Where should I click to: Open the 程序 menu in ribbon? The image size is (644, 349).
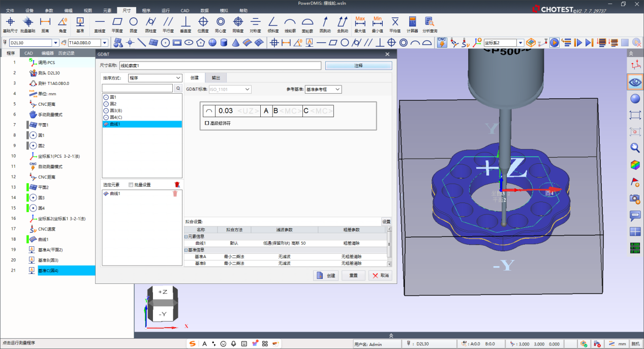146,10
